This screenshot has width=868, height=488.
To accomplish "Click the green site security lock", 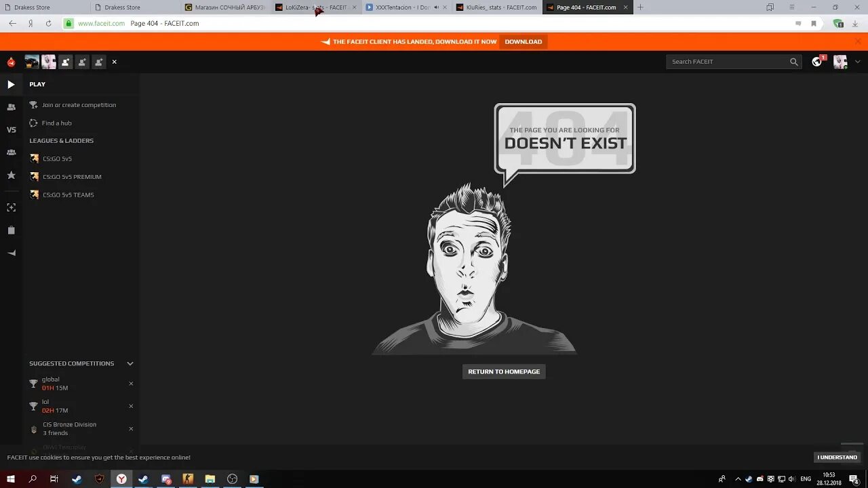I will click(x=68, y=24).
